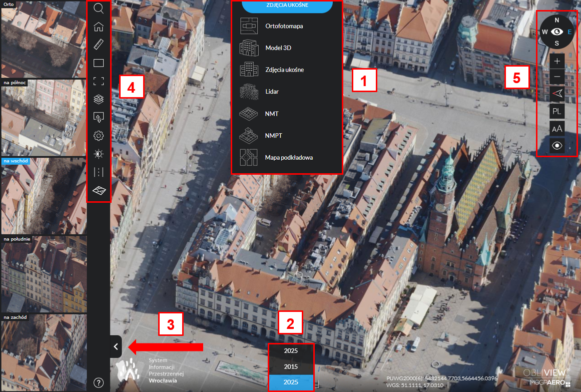Open the selected 2025 year dropdown
Screen dimensions: 581x392
291,382
